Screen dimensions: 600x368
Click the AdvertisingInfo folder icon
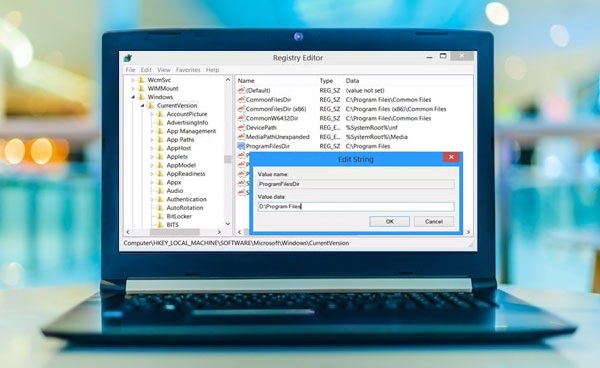(x=160, y=122)
